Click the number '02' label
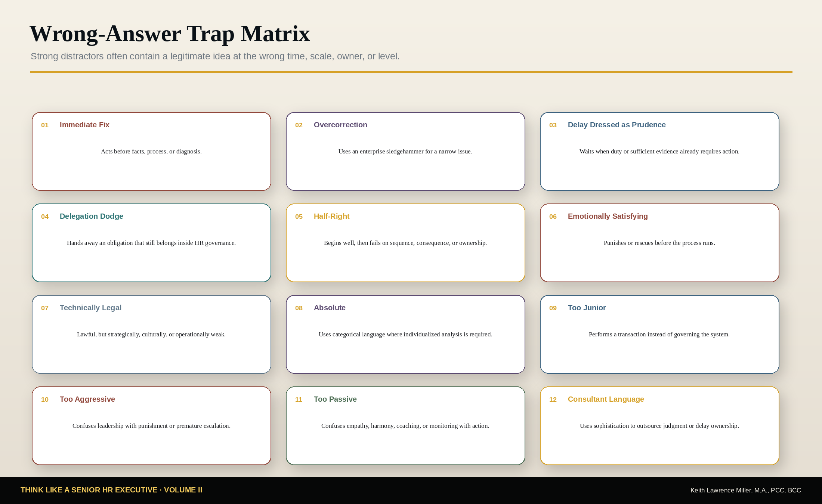 299,125
